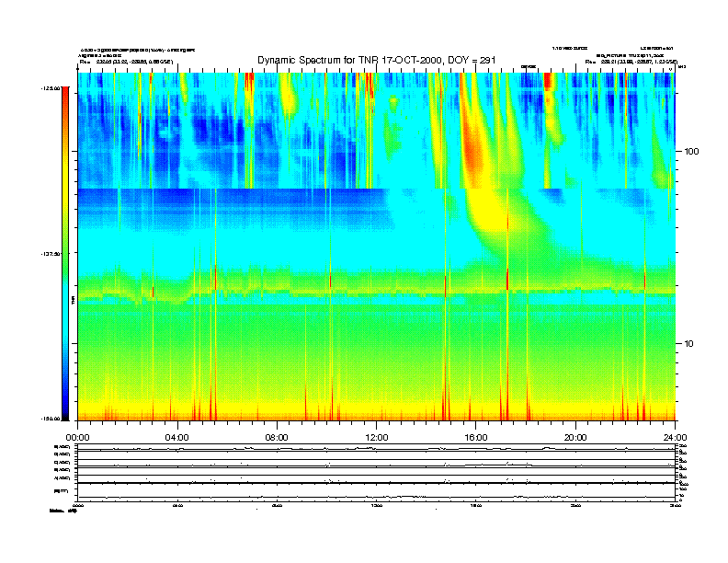
Task: Click the -137.50 color scale label
Action: pos(51,254)
